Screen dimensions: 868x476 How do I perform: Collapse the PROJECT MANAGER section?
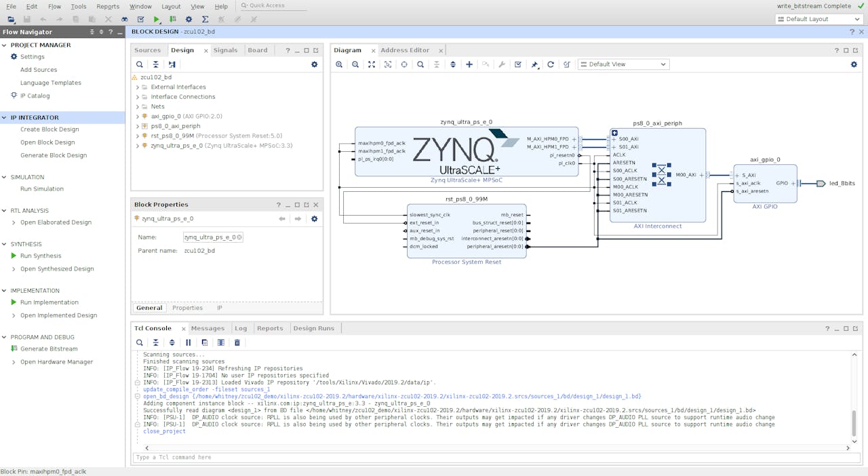[5, 45]
